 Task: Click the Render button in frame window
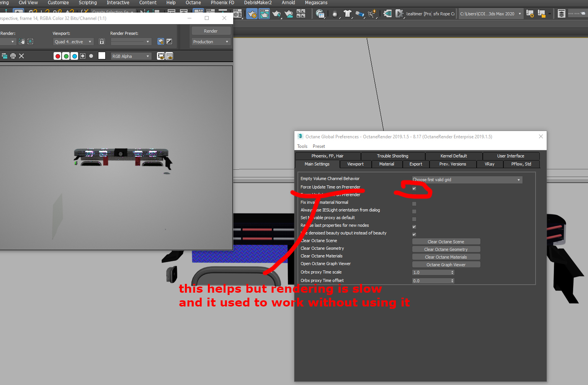click(211, 31)
